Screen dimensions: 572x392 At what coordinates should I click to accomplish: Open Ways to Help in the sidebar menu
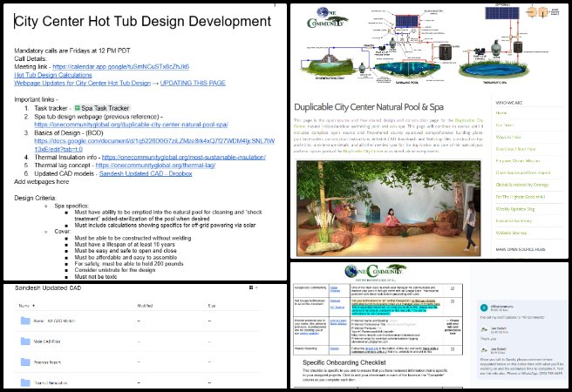(x=507, y=136)
